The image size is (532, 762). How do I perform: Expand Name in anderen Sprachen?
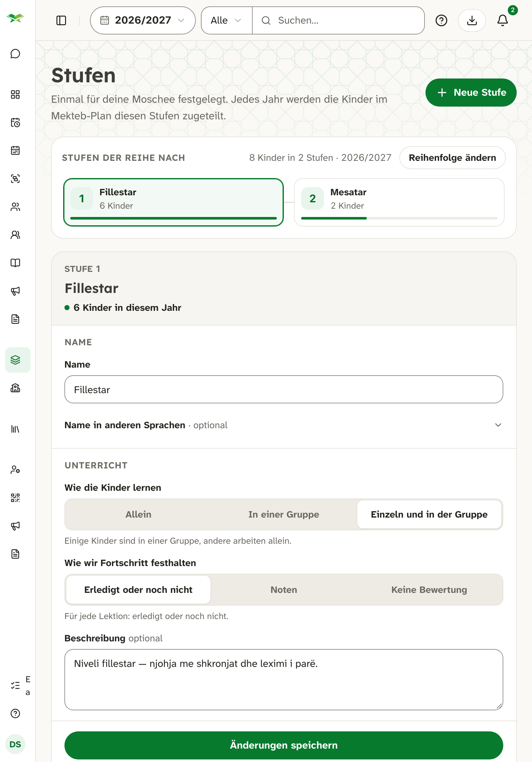click(284, 425)
